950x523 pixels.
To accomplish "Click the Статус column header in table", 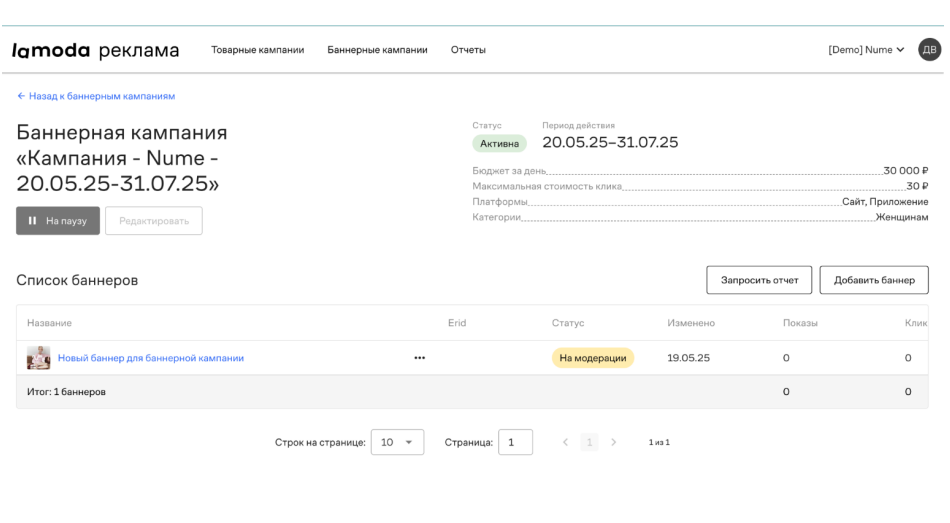I will [x=568, y=323].
